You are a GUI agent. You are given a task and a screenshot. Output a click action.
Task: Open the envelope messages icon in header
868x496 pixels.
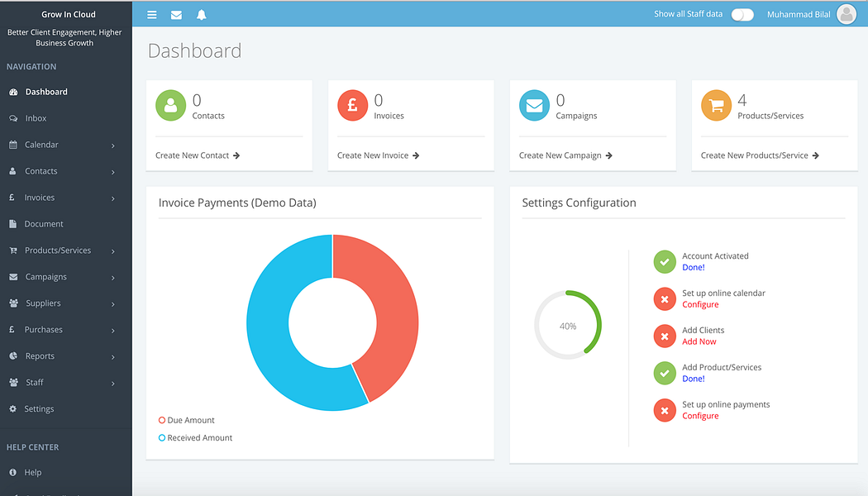176,15
